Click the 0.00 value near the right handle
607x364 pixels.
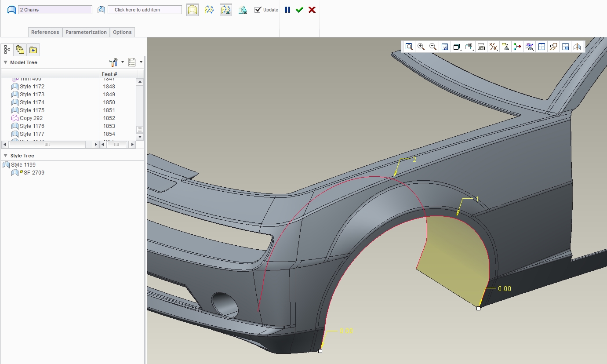505,289
